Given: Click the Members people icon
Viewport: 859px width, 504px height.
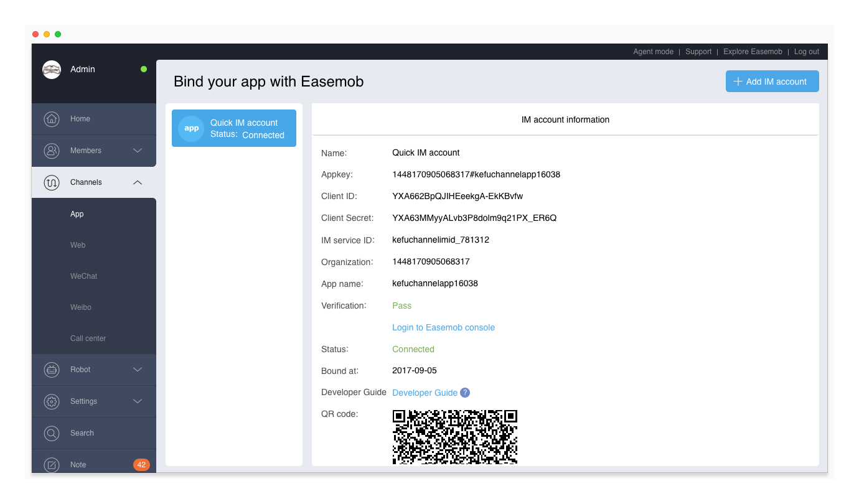Looking at the screenshot, I should [52, 151].
